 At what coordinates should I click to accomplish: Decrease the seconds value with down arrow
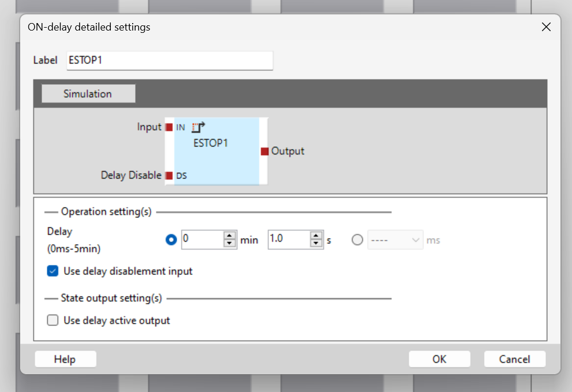(x=316, y=243)
